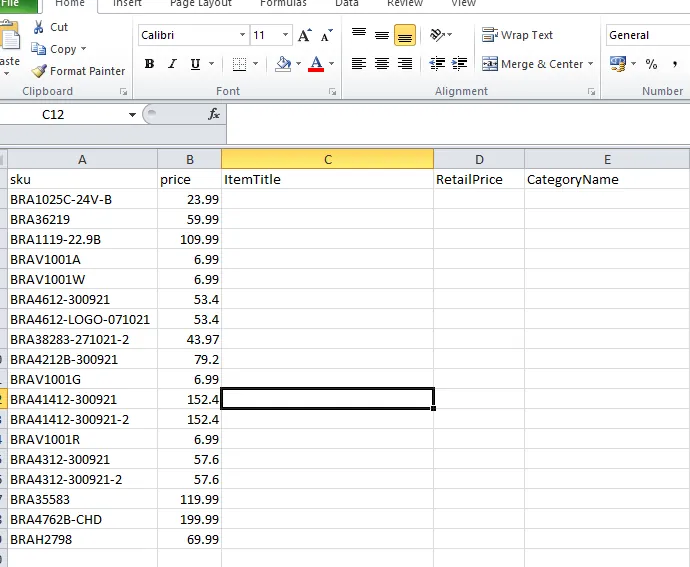Click the Paste clipboard icon
Viewport: 690px width, 567px height.
click(10, 36)
